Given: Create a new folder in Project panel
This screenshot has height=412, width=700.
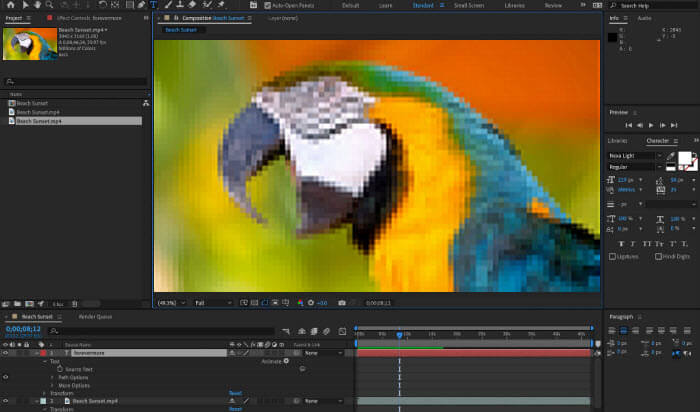Looking at the screenshot, I should pyautogui.click(x=18, y=303).
